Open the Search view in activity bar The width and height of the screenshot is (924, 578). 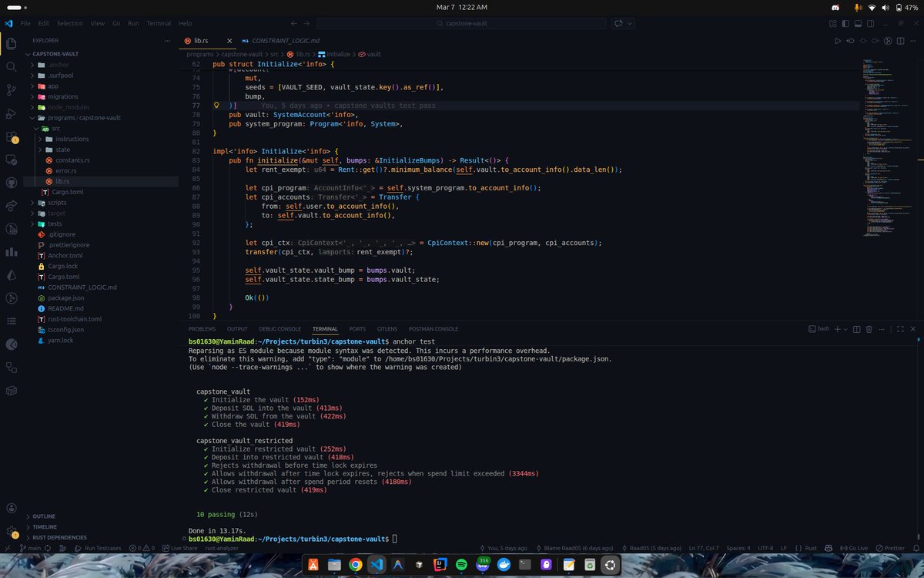(x=12, y=66)
